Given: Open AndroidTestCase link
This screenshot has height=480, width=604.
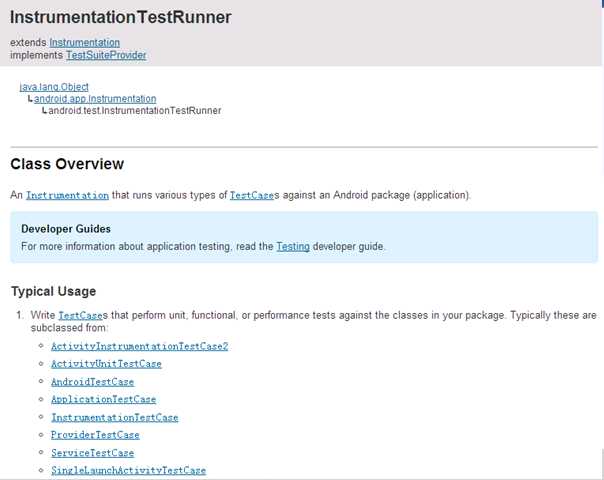Looking at the screenshot, I should tap(92, 382).
